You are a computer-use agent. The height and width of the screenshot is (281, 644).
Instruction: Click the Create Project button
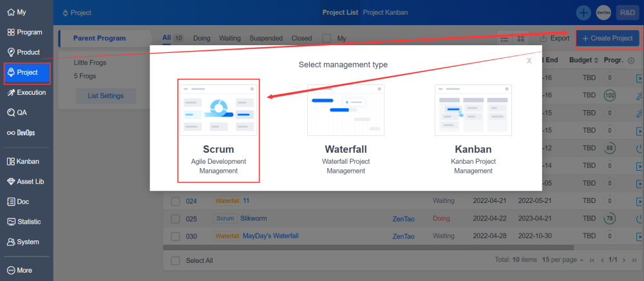[x=607, y=39]
